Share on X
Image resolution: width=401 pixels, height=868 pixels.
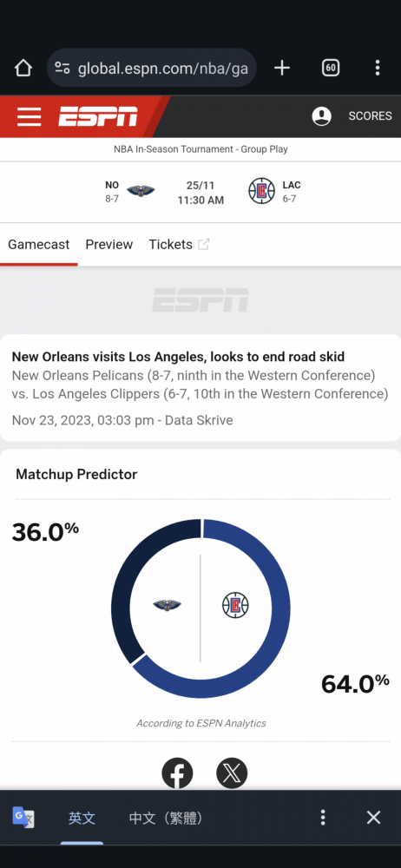point(232,773)
